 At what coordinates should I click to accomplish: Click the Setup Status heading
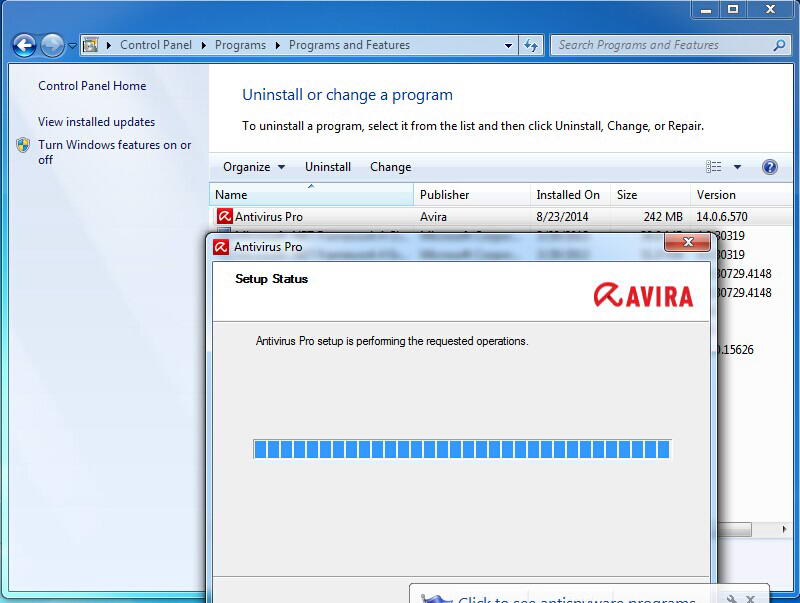(x=271, y=279)
